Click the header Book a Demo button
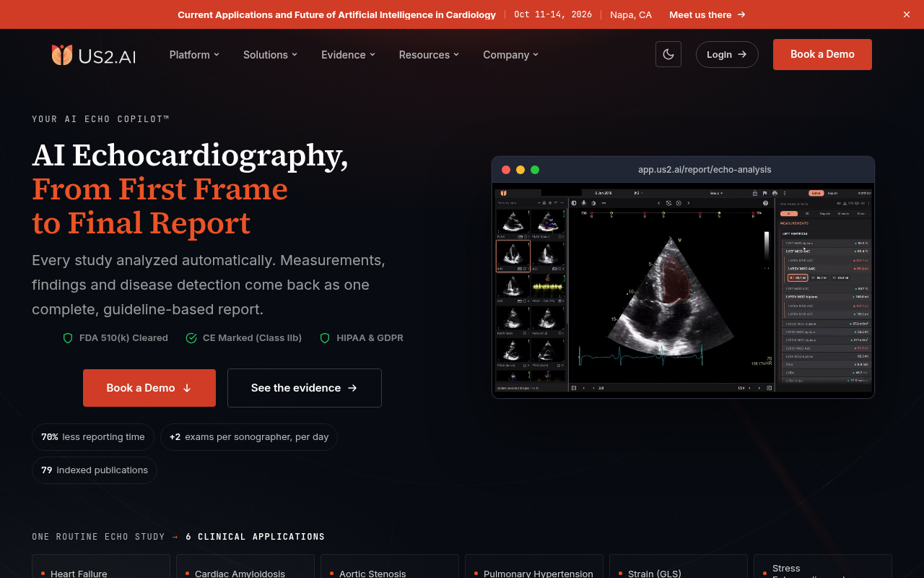 click(x=822, y=54)
